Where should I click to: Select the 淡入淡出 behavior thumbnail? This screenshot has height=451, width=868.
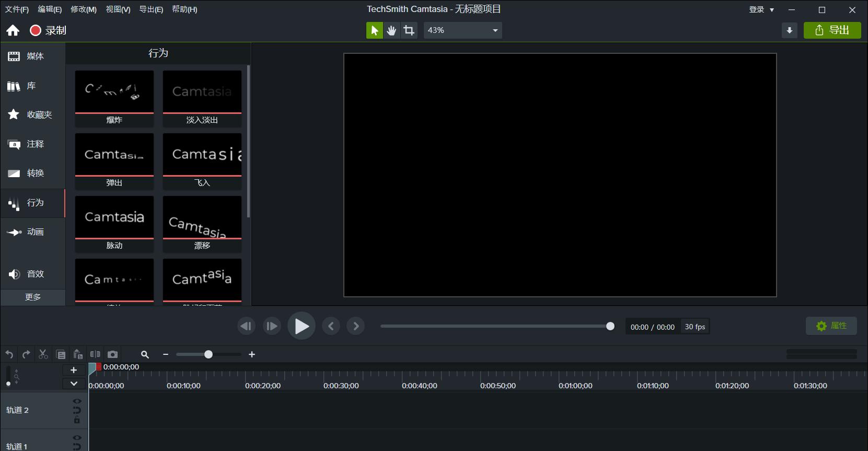pyautogui.click(x=202, y=98)
